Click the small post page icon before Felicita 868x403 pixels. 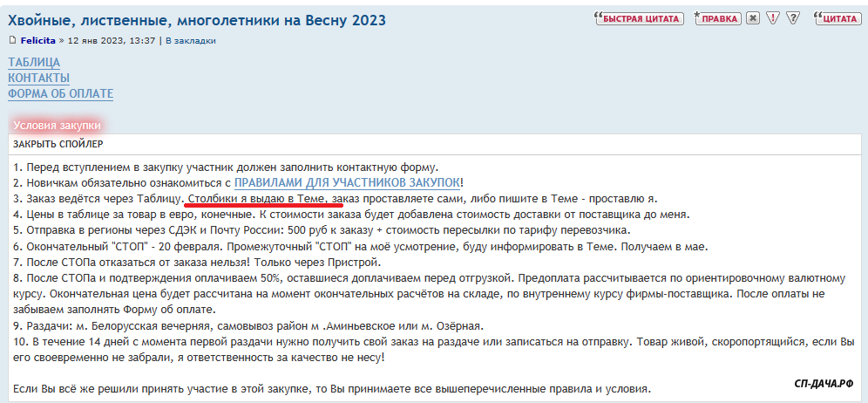coord(12,40)
